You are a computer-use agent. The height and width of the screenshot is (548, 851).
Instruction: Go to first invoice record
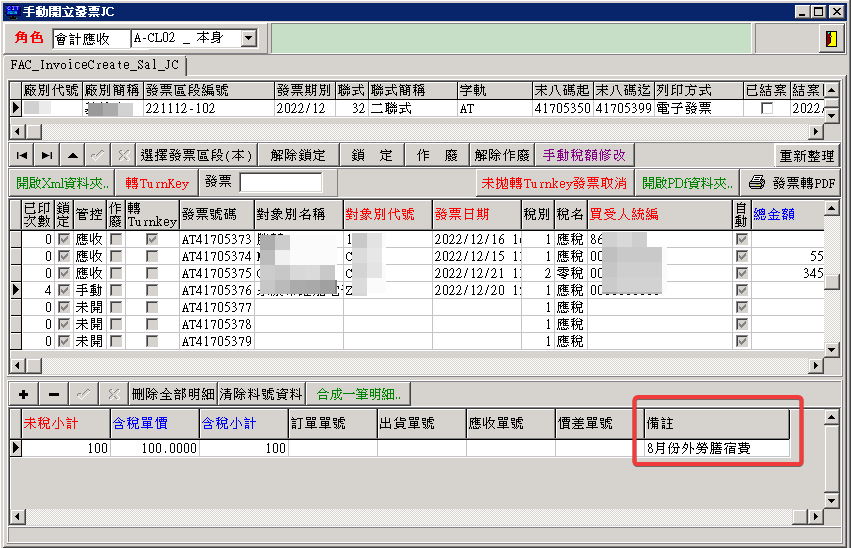point(21,155)
